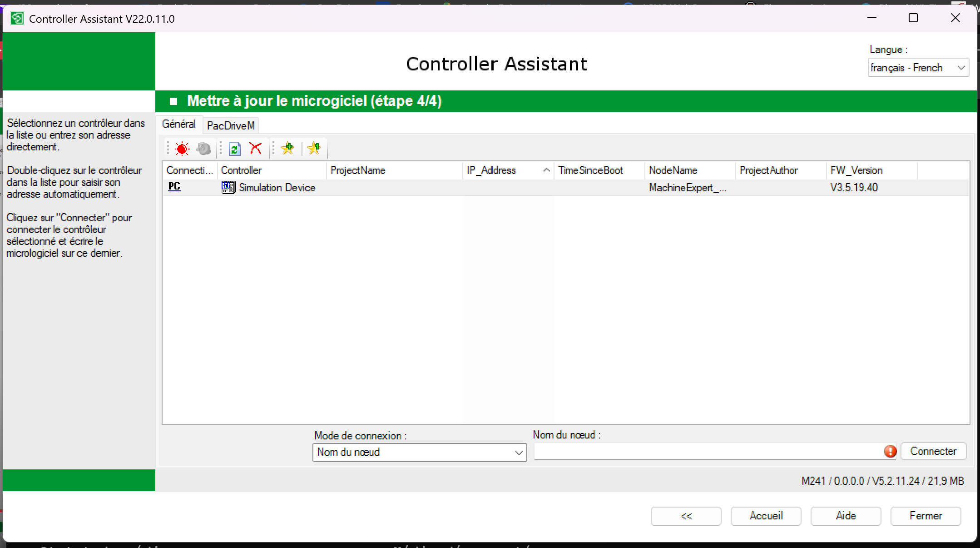Go back with the << button

[x=686, y=516]
